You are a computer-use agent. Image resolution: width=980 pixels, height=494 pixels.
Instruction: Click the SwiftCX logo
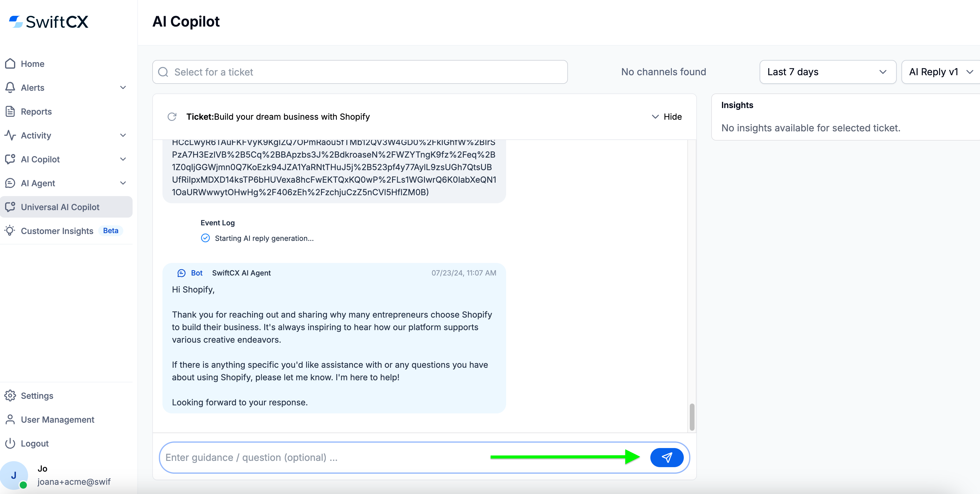[x=48, y=22]
